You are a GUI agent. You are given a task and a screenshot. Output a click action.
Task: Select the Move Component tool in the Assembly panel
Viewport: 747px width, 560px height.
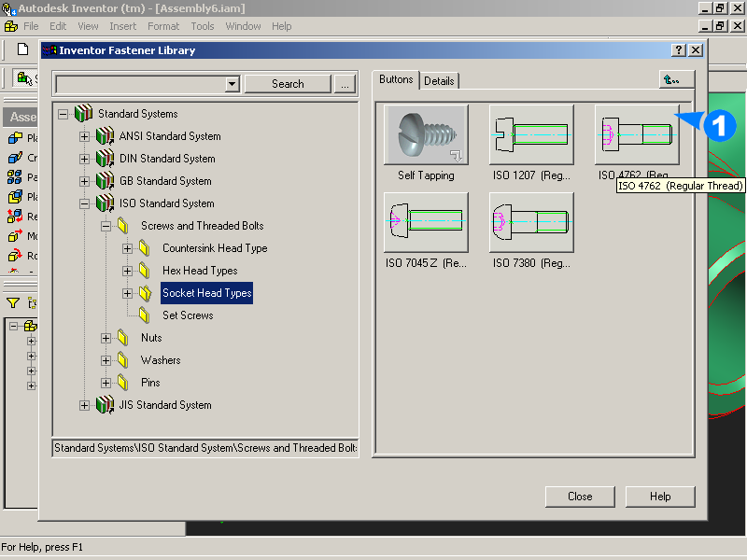click(x=15, y=236)
